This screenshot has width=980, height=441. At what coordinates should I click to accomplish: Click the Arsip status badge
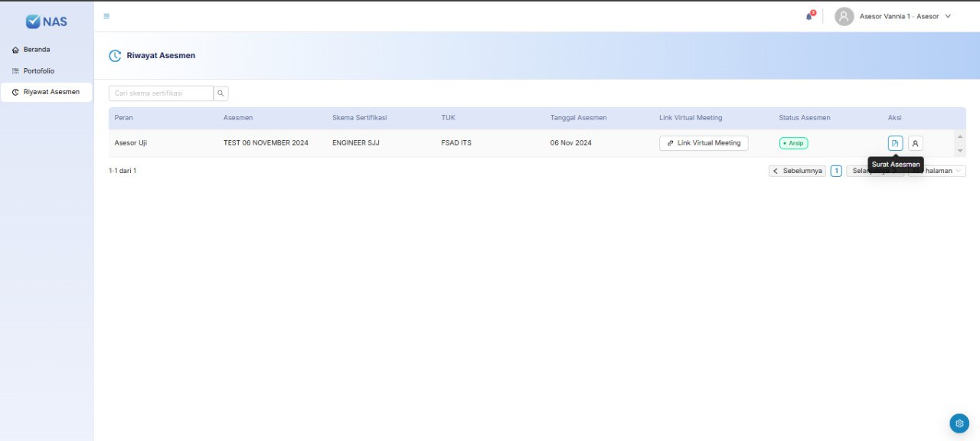(x=793, y=143)
